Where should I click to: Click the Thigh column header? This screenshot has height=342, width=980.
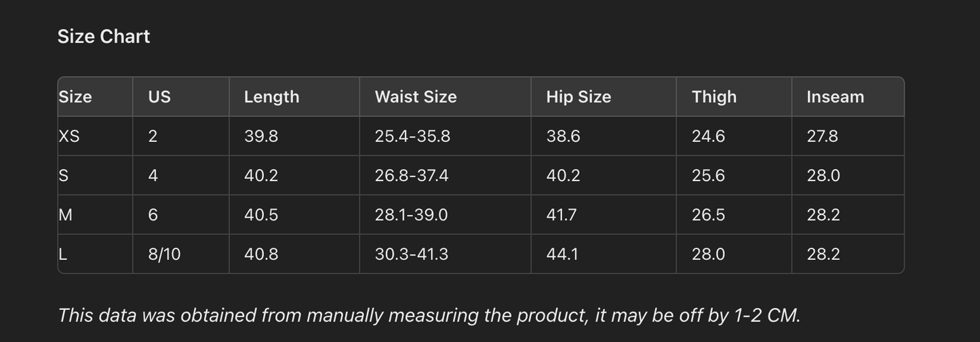[x=713, y=97]
